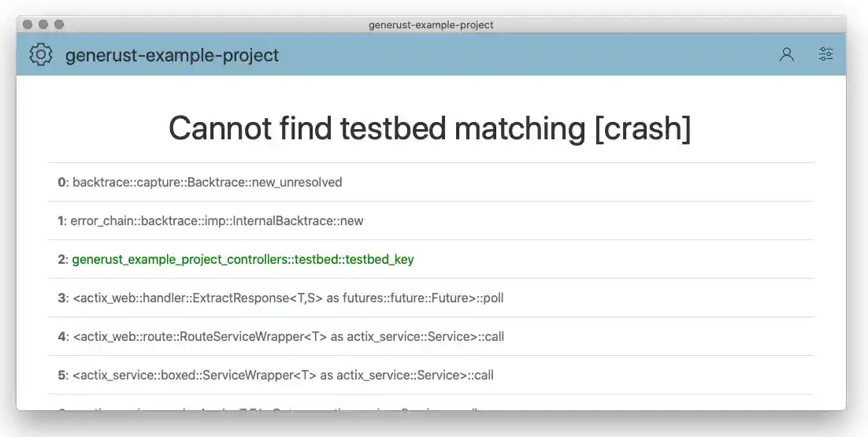Screen dimensions: 868x437
Task: Select the ExtractResponse poll trace line
Action: [x=287, y=298]
